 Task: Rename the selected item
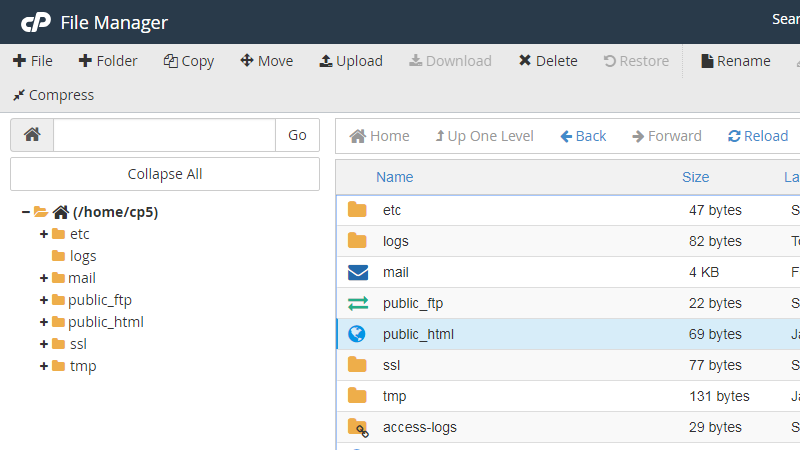736,61
